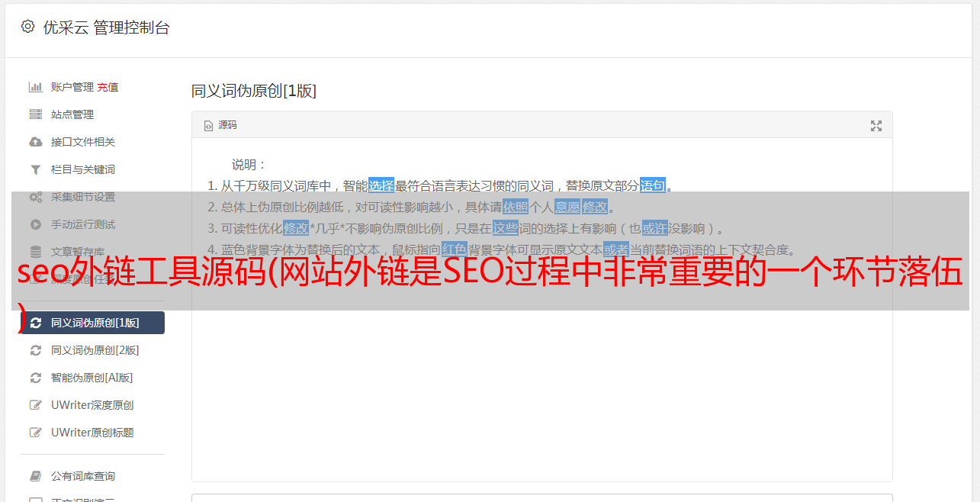Screen dimensions: 980x502
Task: Click the 站点管理 server icon
Action: tap(35, 114)
